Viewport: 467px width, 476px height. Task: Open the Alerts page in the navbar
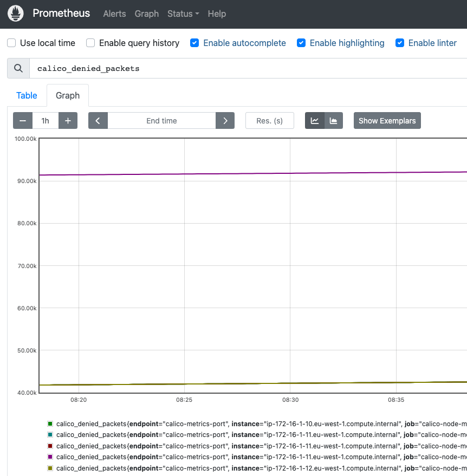click(x=114, y=14)
